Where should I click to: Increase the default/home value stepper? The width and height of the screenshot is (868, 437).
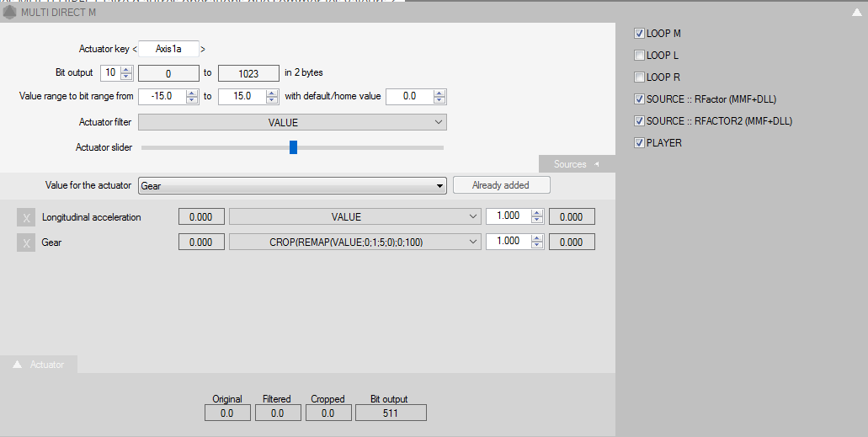pyautogui.click(x=439, y=93)
